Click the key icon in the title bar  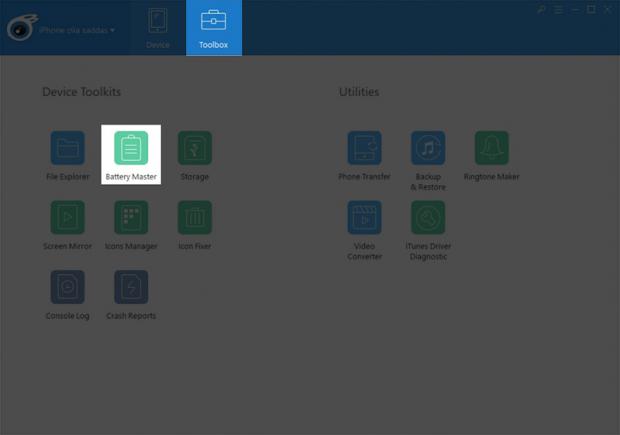(541, 9)
